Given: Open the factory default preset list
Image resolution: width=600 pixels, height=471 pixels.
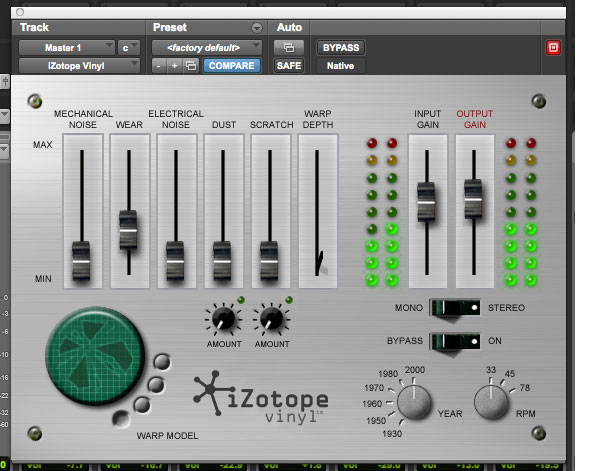Looking at the screenshot, I should 207,48.
